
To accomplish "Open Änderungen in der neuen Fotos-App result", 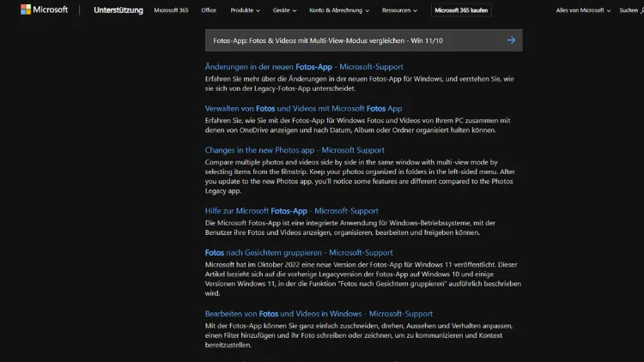I will click(304, 67).
